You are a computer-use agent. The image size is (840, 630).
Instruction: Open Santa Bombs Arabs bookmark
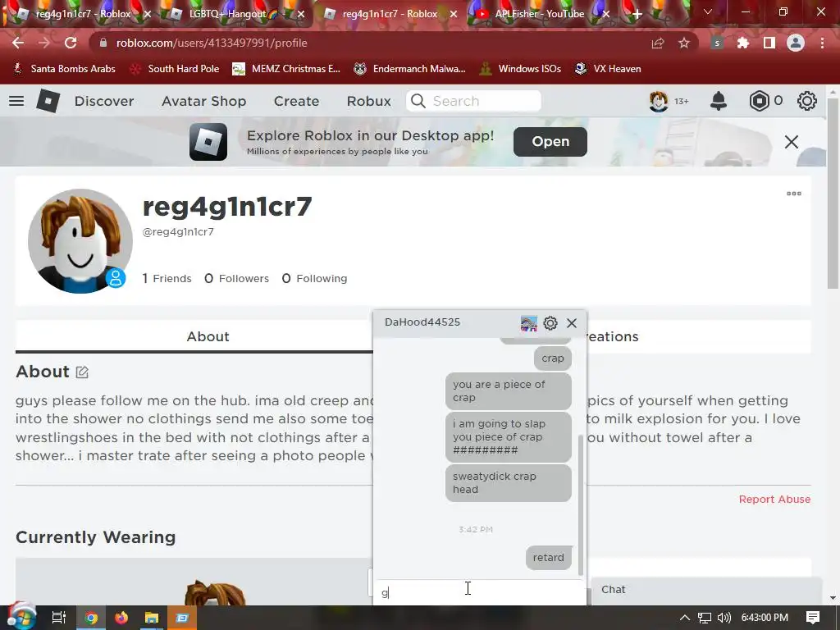[x=64, y=69]
